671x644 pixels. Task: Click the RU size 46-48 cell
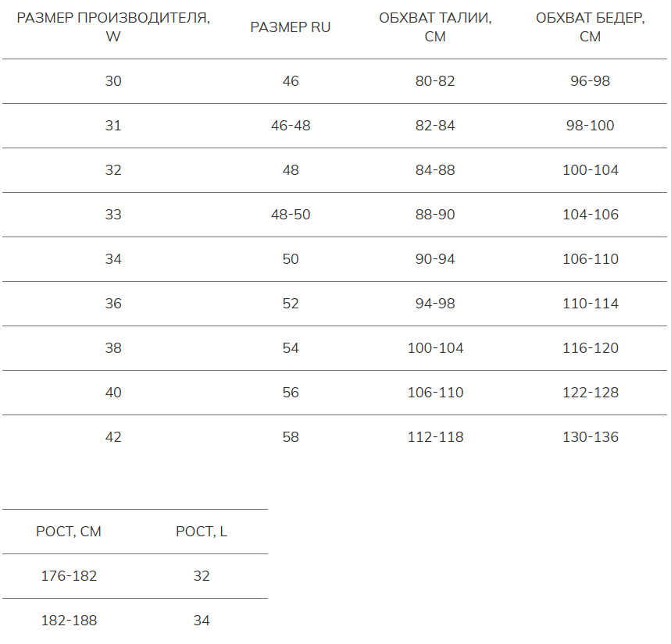tap(291, 126)
